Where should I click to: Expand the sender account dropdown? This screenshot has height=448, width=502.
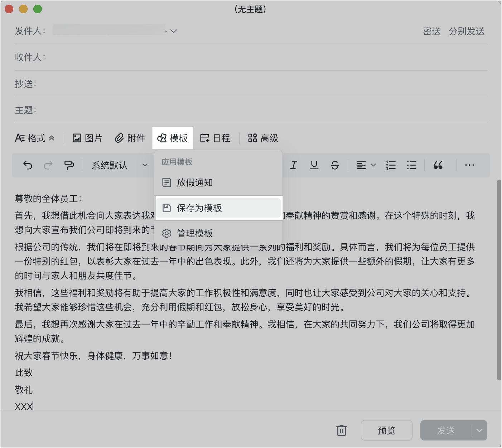click(174, 31)
